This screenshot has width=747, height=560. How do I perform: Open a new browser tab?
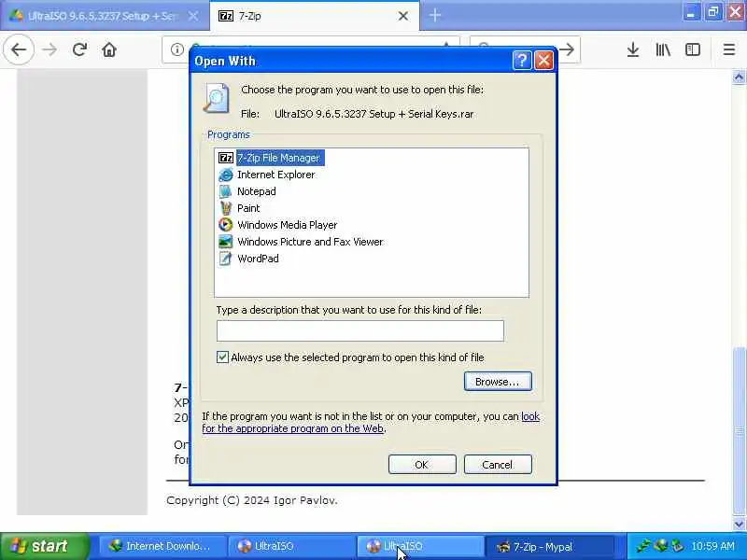pyautogui.click(x=434, y=16)
